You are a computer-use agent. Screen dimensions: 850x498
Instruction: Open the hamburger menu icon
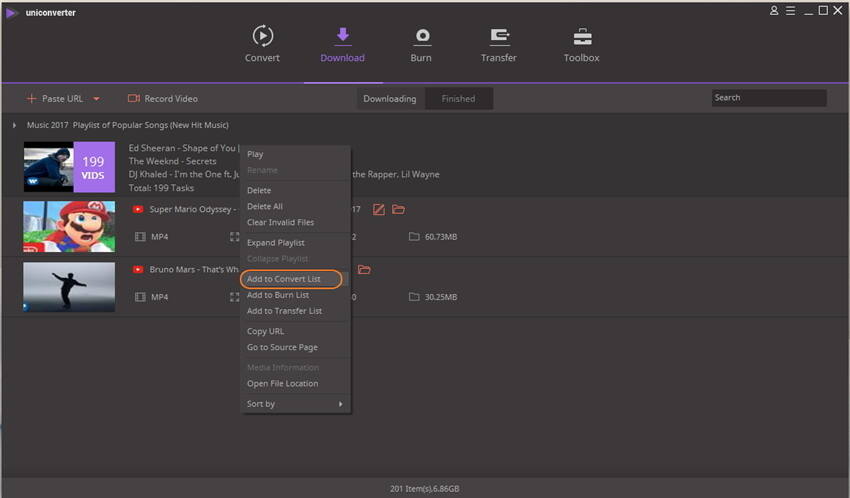(790, 10)
